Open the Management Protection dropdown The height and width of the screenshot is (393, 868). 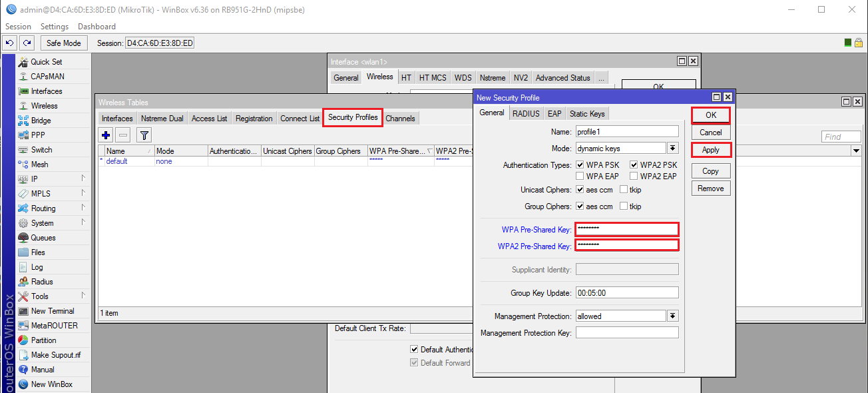[x=672, y=315]
